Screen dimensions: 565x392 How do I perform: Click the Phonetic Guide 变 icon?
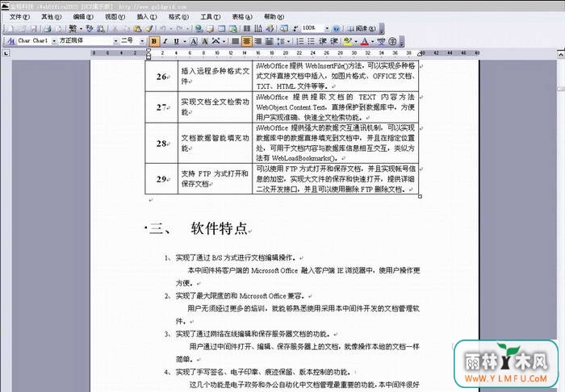coord(382,41)
